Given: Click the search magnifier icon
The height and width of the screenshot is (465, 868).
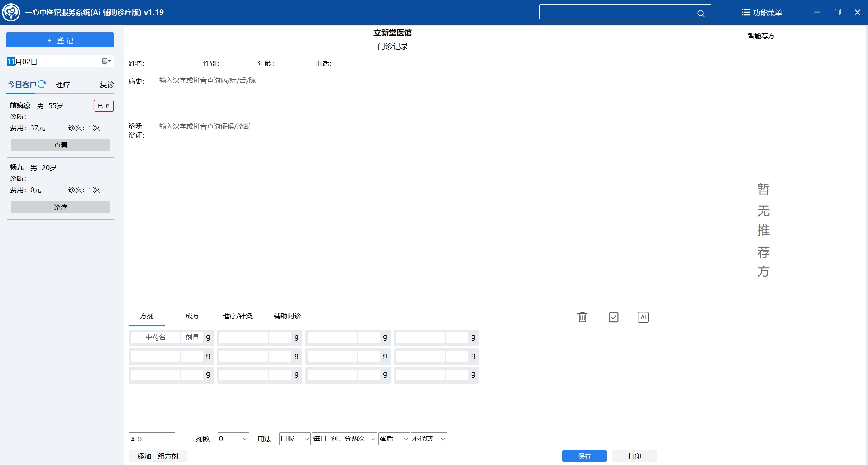Looking at the screenshot, I should coord(700,13).
